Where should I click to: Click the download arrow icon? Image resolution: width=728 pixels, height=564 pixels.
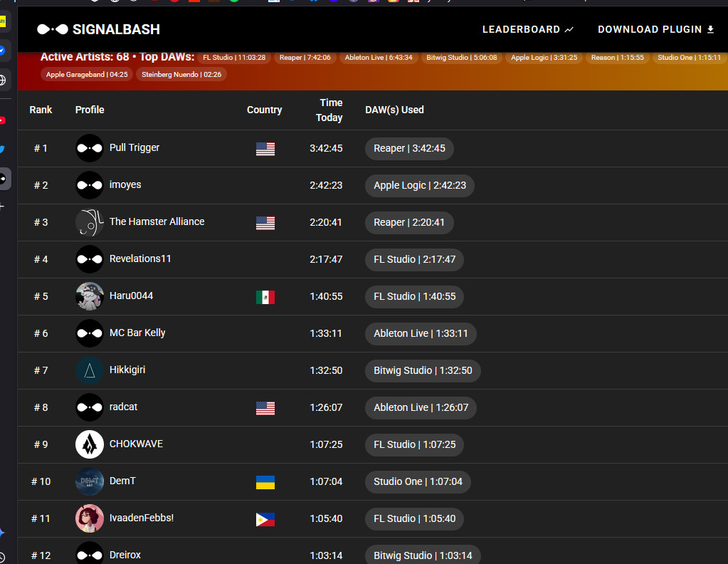click(710, 29)
